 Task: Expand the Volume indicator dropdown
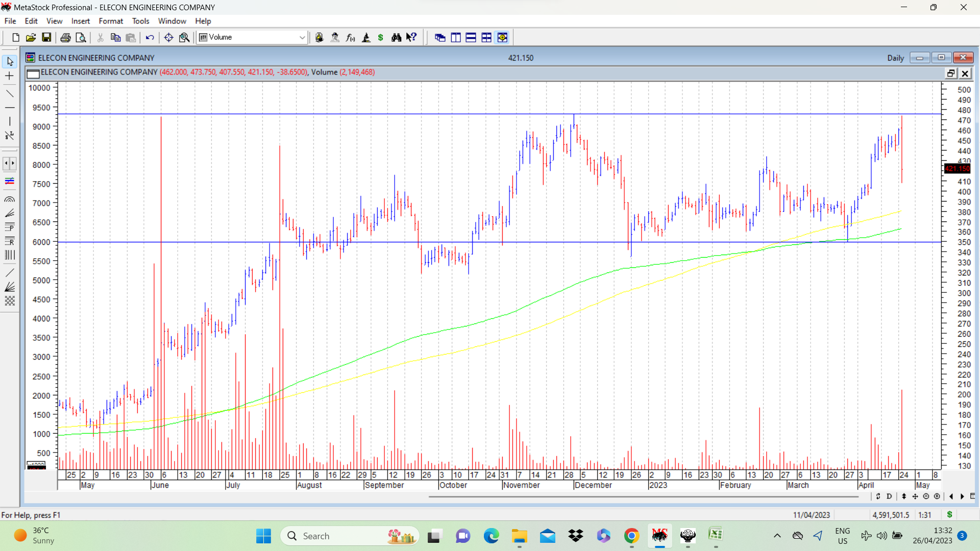tap(302, 37)
